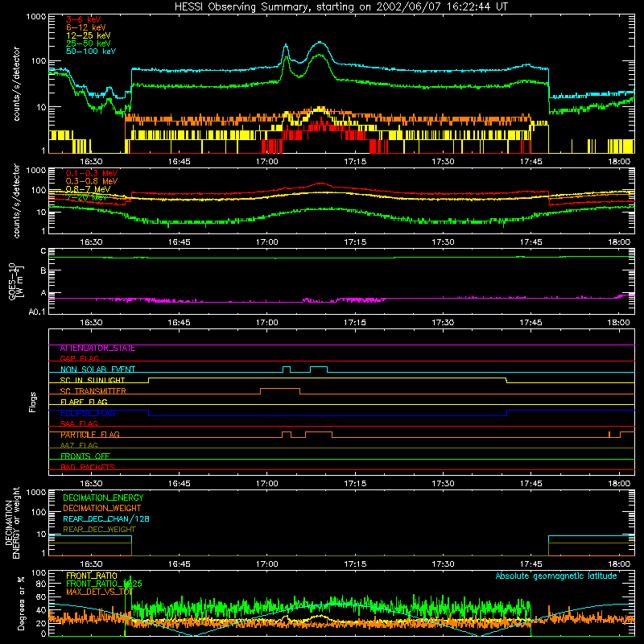
Task: Click the 0.8-7 MeV legend label
Action: pyautogui.click(x=88, y=189)
